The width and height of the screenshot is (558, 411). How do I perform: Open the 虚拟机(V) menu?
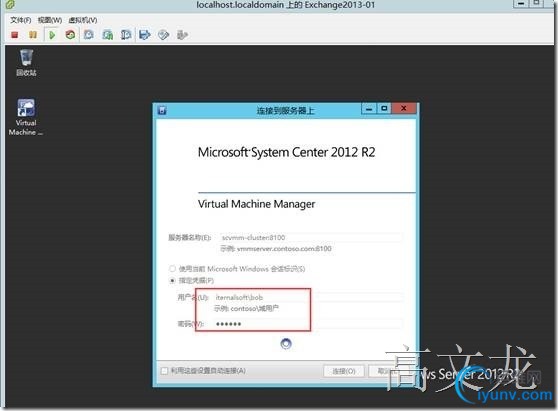tap(83, 20)
